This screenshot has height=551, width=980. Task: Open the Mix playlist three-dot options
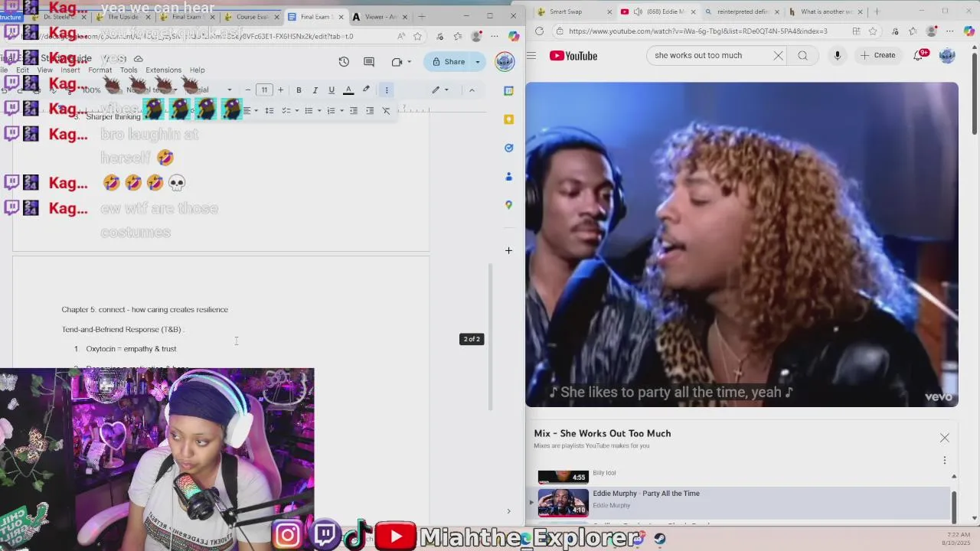click(944, 460)
